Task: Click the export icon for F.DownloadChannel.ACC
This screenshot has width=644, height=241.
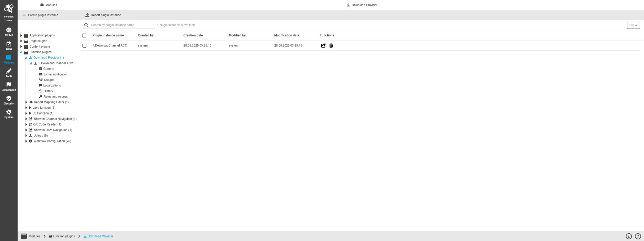Action: [323, 46]
